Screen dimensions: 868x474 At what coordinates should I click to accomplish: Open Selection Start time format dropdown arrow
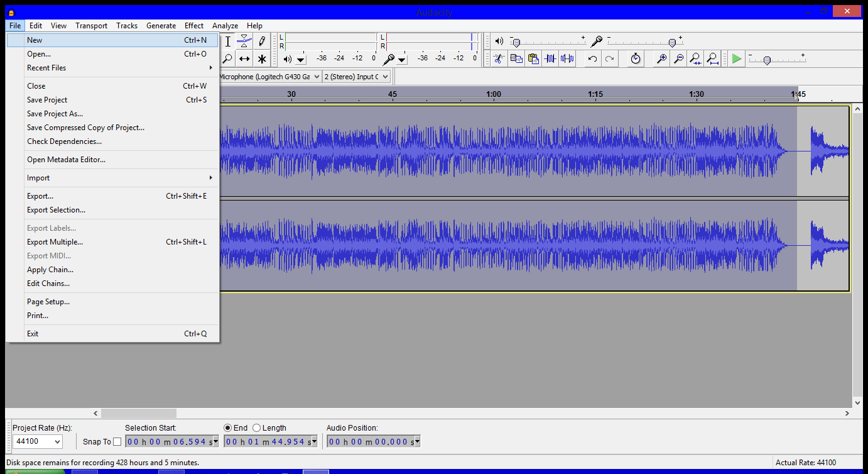click(215, 442)
